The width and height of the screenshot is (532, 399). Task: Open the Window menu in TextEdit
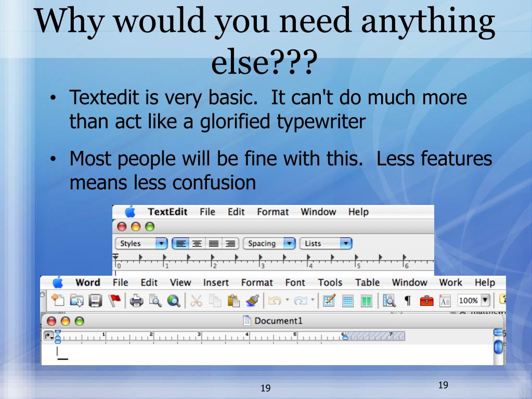(x=318, y=212)
